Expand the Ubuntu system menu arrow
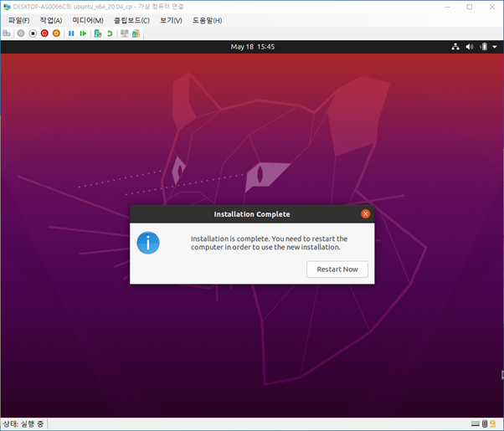 tap(495, 47)
